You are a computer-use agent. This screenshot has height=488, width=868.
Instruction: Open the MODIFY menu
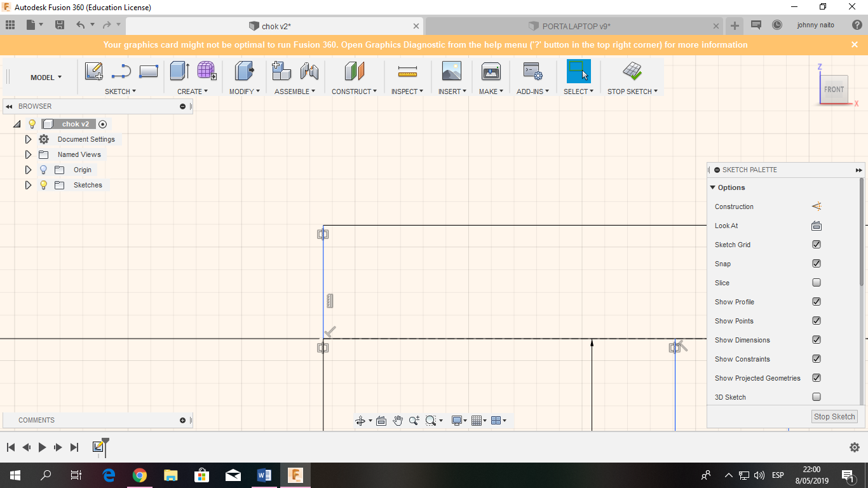pyautogui.click(x=245, y=91)
